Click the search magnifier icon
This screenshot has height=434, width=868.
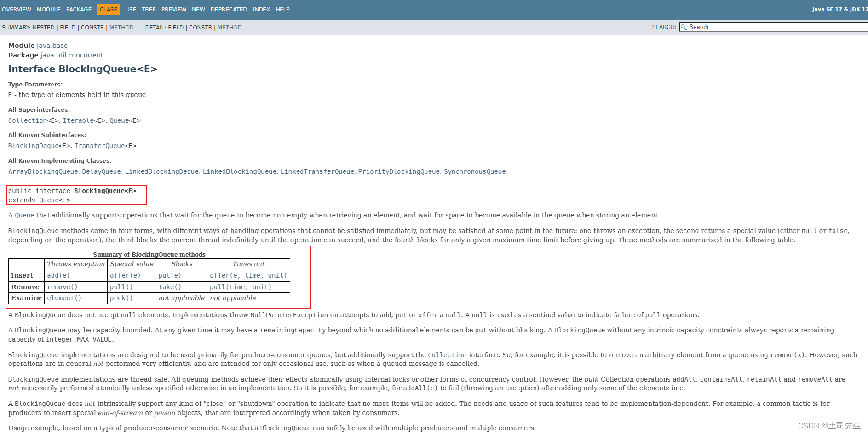point(684,27)
